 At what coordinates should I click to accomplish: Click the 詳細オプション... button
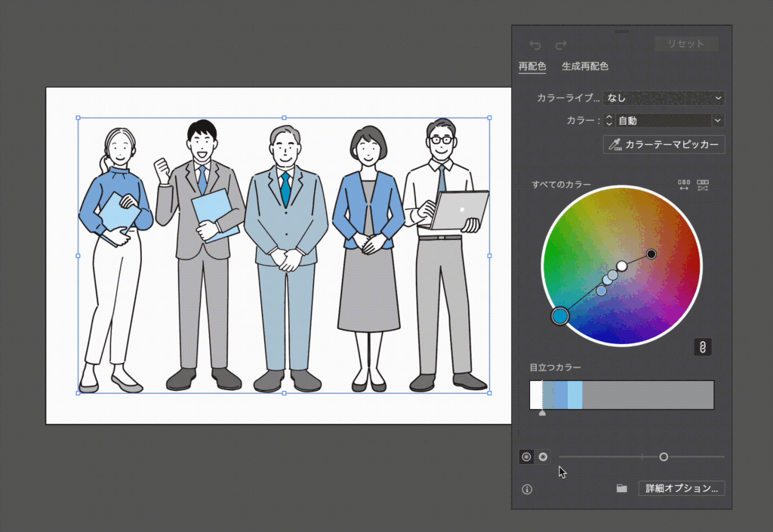click(x=682, y=488)
